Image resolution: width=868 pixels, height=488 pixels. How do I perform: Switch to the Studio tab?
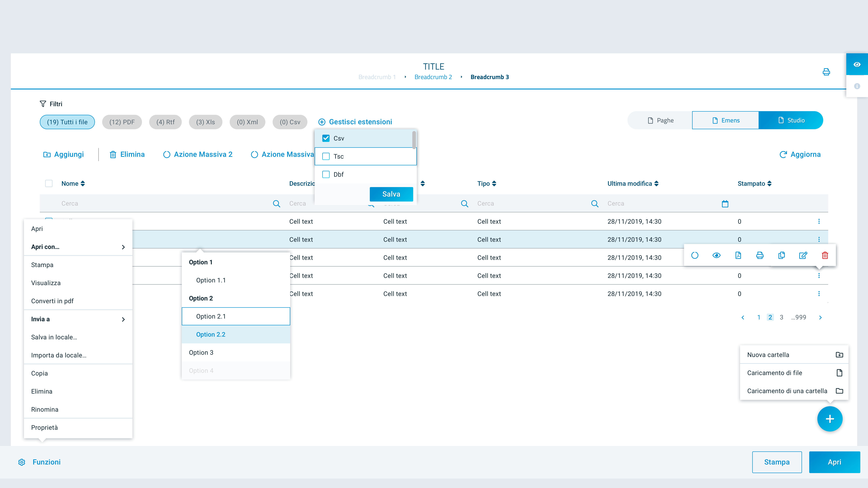click(x=791, y=120)
